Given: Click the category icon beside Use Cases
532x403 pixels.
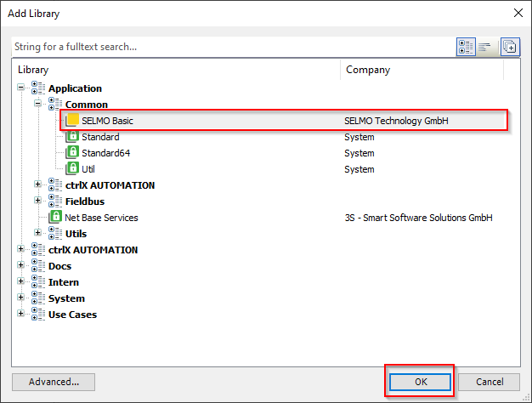Looking at the screenshot, I should (x=38, y=315).
